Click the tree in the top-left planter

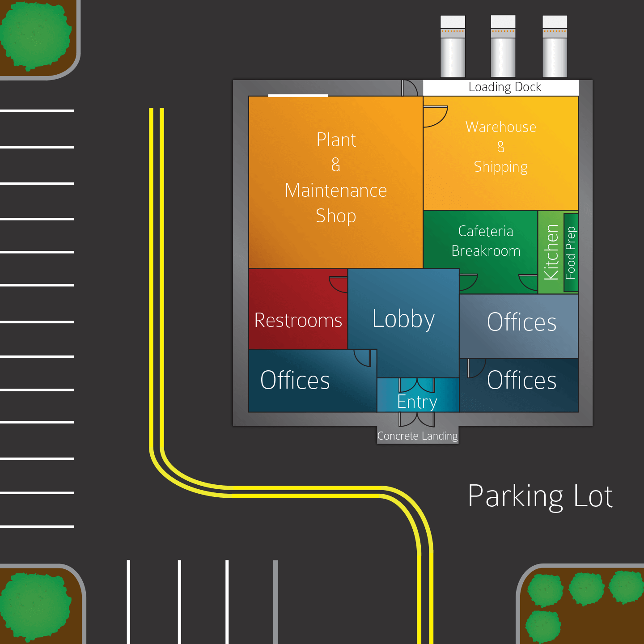[x=35, y=35]
